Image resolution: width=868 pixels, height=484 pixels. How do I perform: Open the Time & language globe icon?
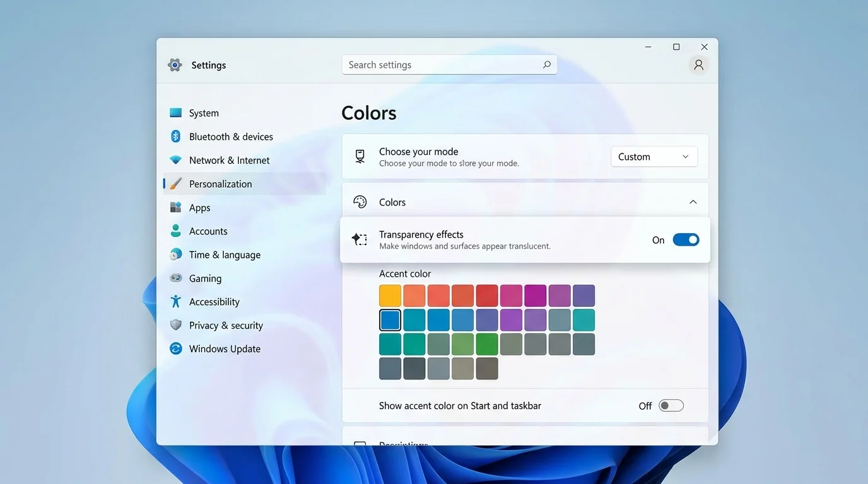pyautogui.click(x=176, y=255)
